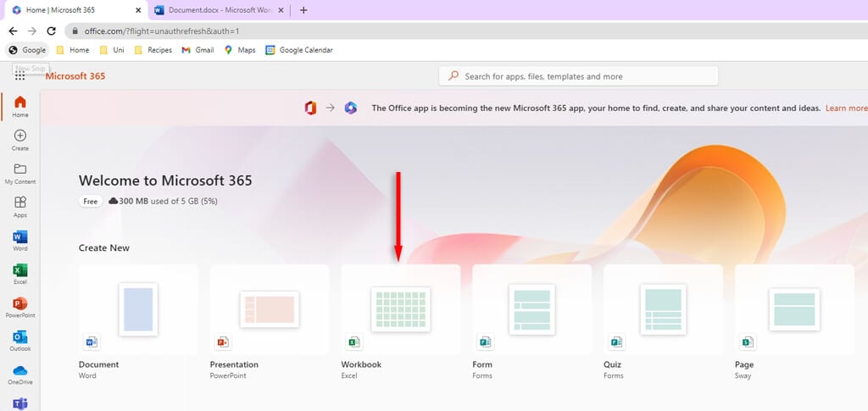Open the Recipes bookmark folder
868x411 pixels.
coord(153,50)
